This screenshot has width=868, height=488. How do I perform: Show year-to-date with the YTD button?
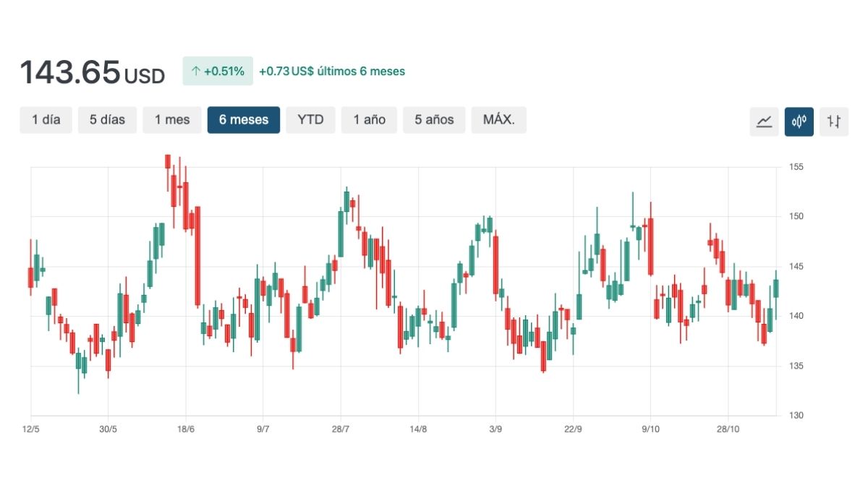310,120
